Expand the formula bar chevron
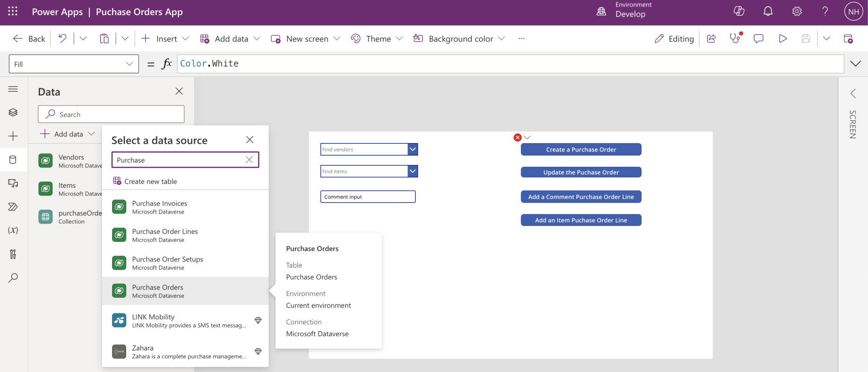The image size is (868, 372). coord(856,64)
